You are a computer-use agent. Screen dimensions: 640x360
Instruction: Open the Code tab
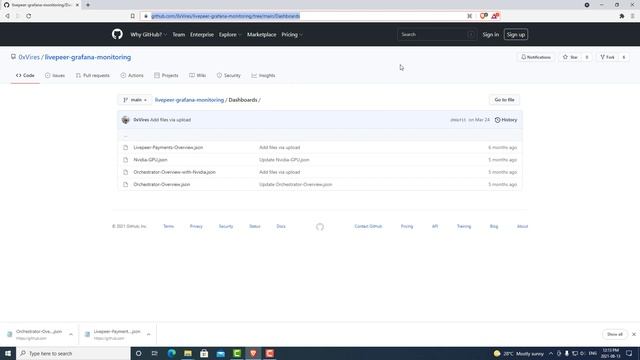pyautogui.click(x=25, y=76)
